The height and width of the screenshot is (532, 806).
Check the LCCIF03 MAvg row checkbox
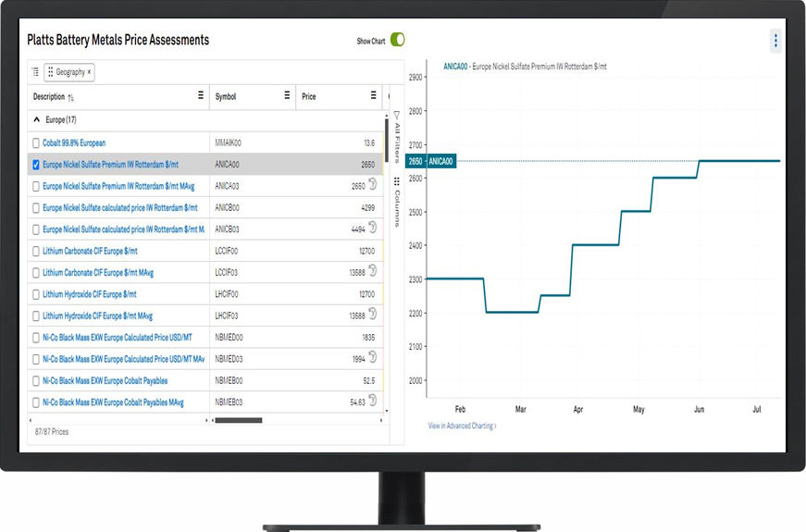tap(36, 272)
